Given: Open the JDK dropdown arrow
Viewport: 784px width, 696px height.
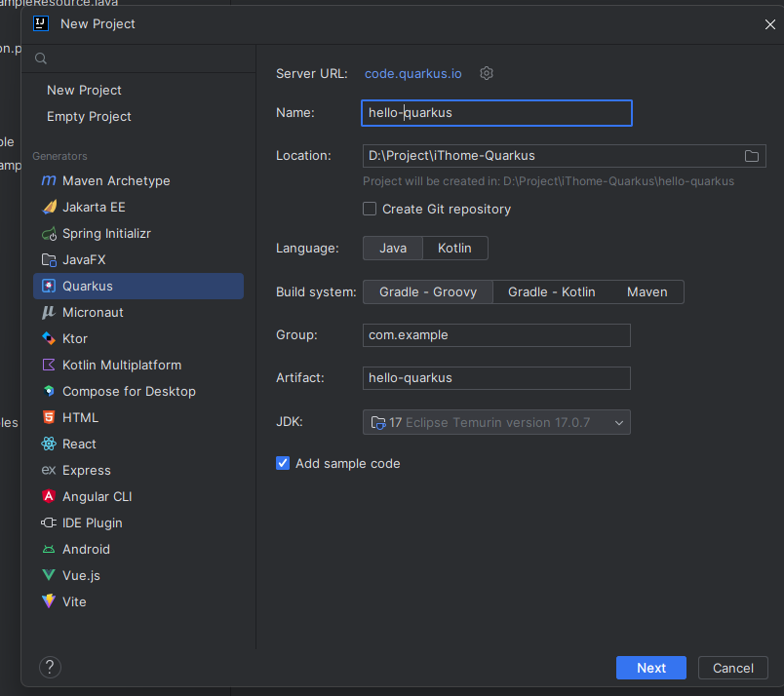Looking at the screenshot, I should [619, 422].
